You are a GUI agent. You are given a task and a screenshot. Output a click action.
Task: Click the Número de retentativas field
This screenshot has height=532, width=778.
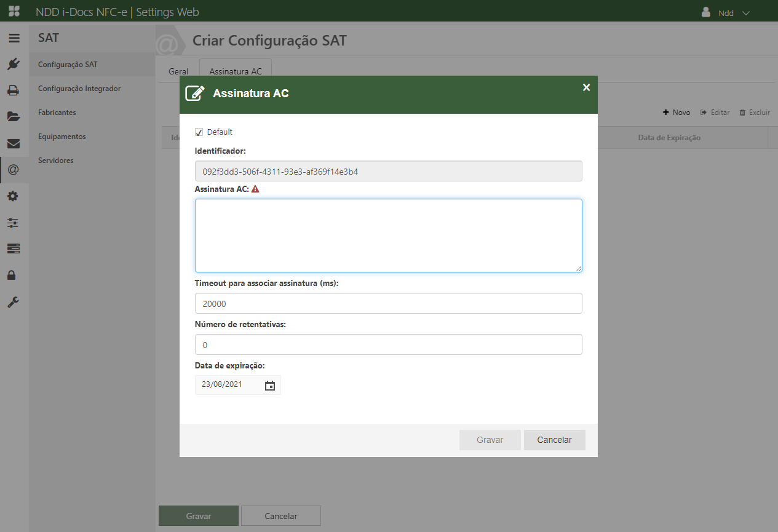tap(389, 344)
